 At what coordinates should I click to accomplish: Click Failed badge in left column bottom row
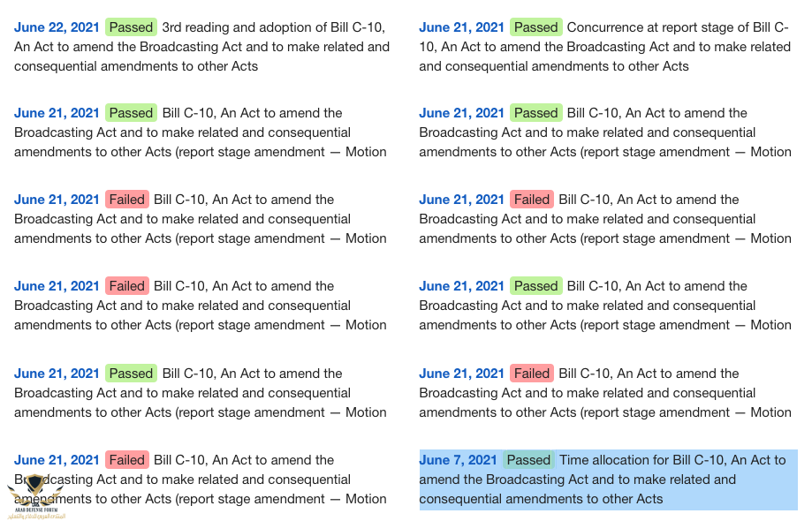127,460
